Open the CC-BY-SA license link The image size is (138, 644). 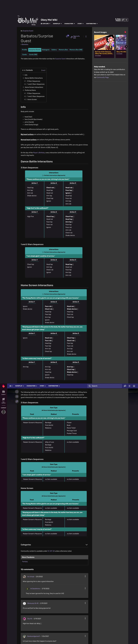51,551
